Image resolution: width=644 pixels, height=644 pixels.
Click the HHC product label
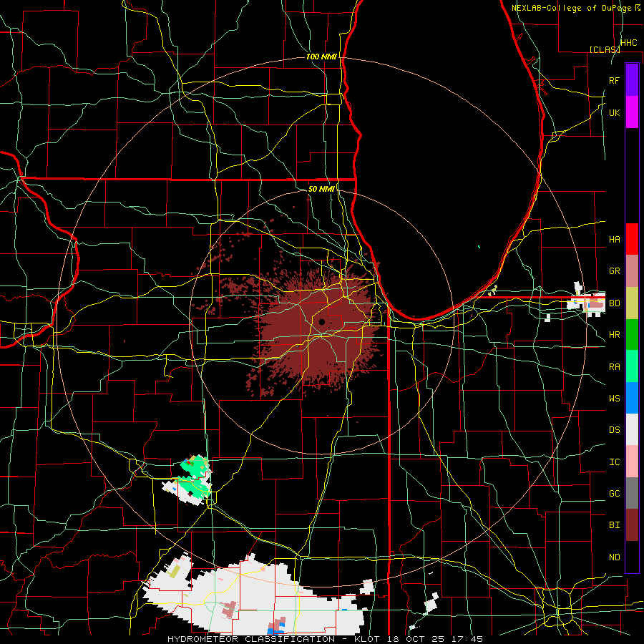coord(628,43)
